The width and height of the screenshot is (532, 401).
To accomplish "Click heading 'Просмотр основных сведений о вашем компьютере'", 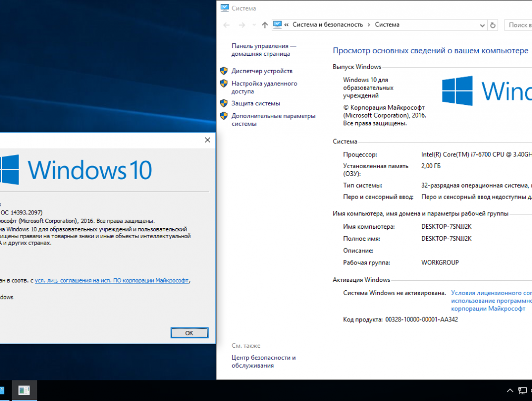I will (x=430, y=51).
